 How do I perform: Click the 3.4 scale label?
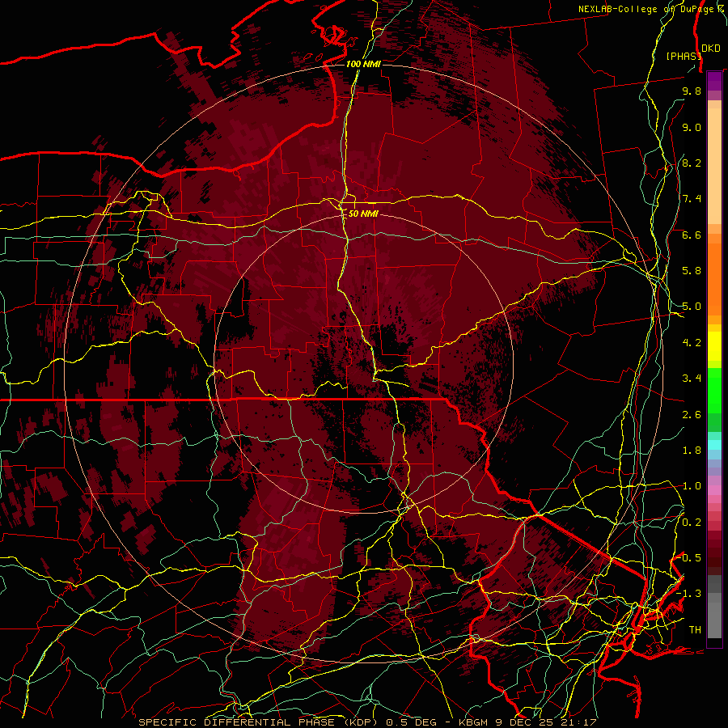pyautogui.click(x=692, y=379)
